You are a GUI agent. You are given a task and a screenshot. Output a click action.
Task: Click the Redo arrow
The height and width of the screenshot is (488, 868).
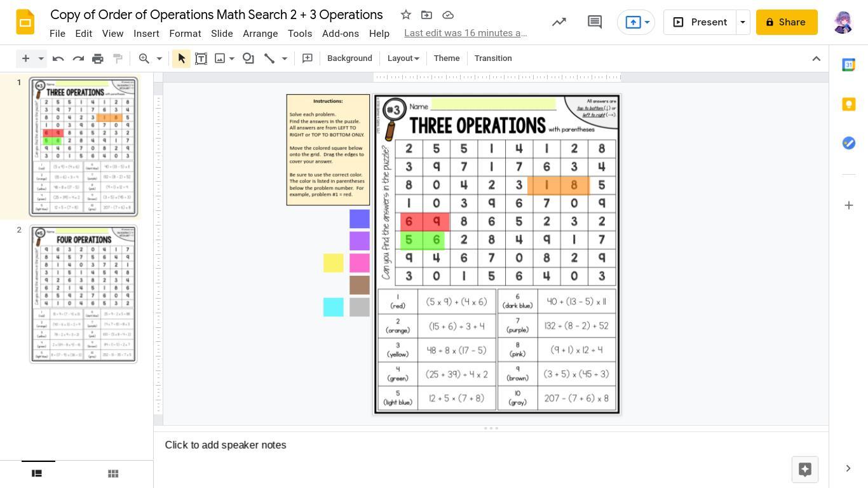78,58
